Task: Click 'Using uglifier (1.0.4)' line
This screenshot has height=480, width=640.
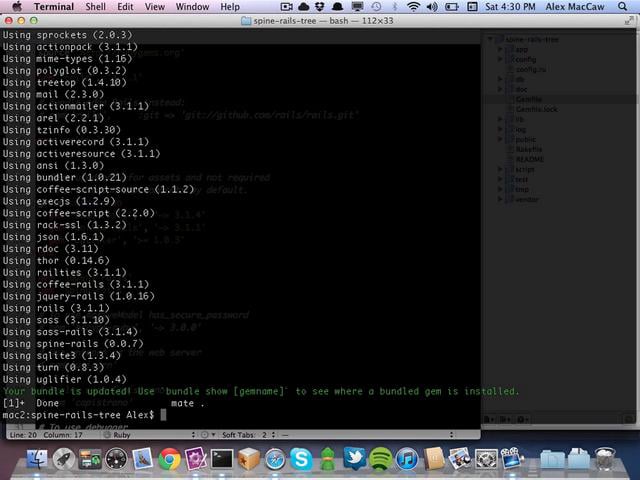Action: click(x=64, y=379)
